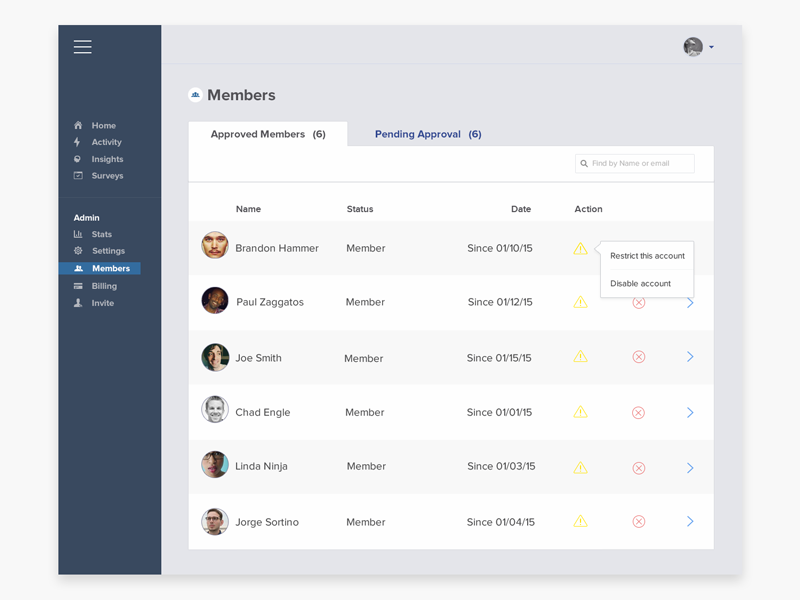The height and width of the screenshot is (600, 800).
Task: Click the red disable icon for Linda Ninja
Action: click(639, 467)
